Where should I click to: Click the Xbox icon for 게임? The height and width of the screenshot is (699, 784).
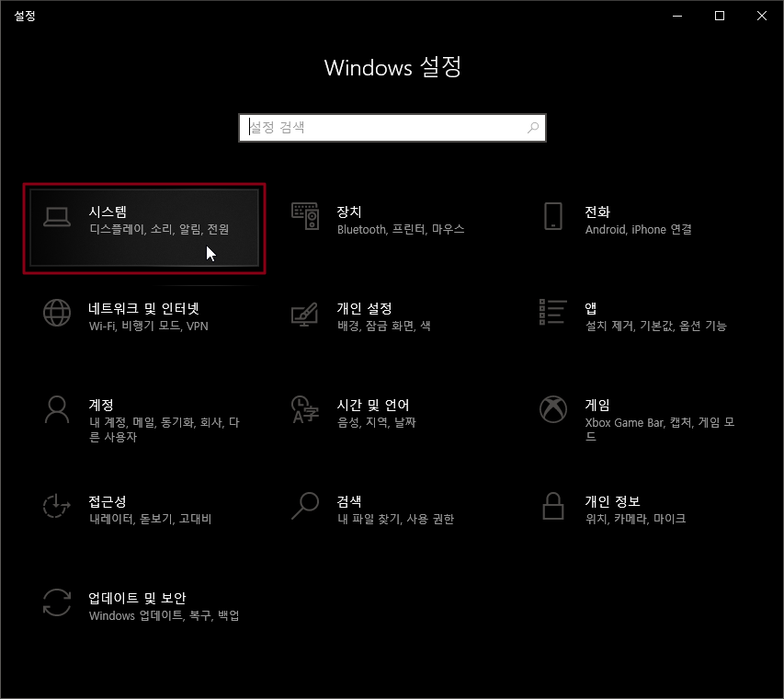click(553, 409)
